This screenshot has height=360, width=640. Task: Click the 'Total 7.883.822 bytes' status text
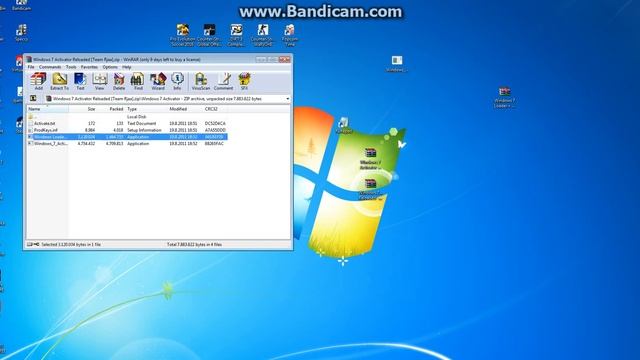pyautogui.click(x=194, y=244)
